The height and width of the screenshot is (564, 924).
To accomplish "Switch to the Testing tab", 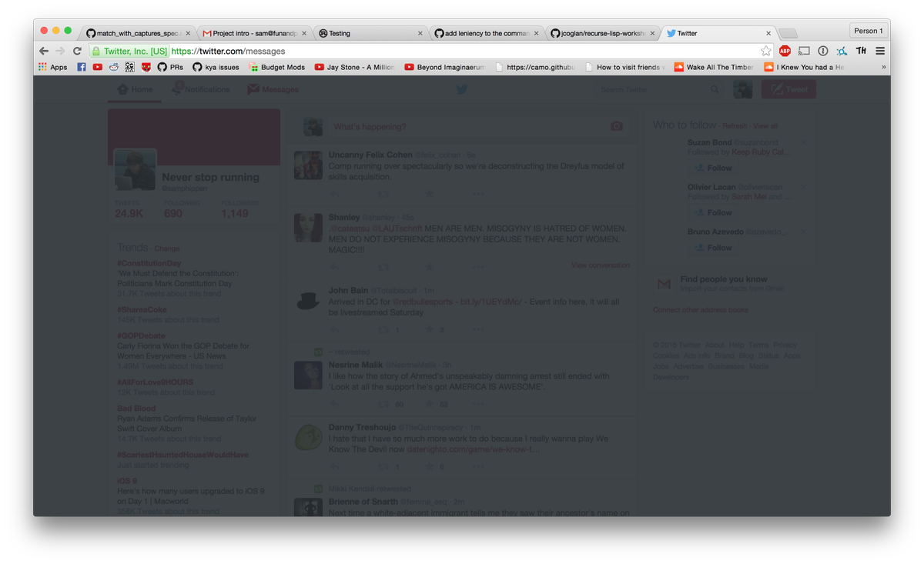I will tap(370, 33).
